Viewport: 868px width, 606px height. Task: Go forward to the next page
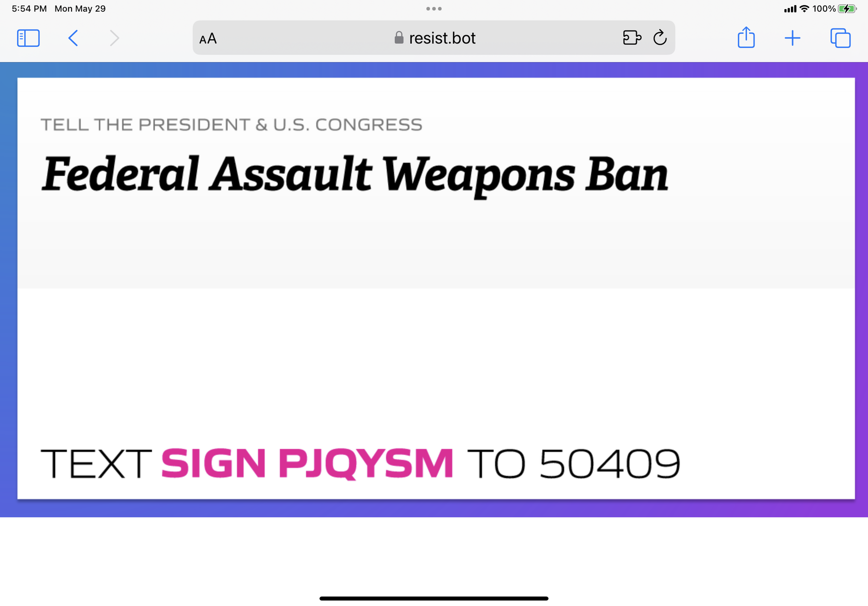pyautogui.click(x=115, y=38)
